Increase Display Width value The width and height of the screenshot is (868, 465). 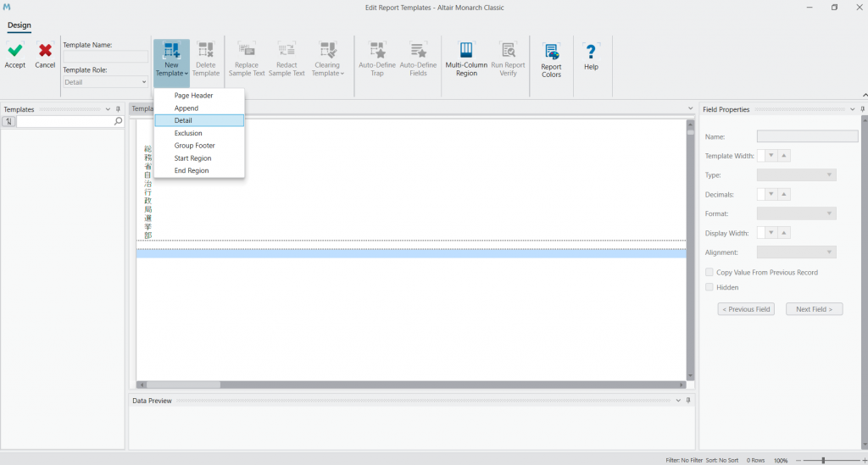coord(784,233)
